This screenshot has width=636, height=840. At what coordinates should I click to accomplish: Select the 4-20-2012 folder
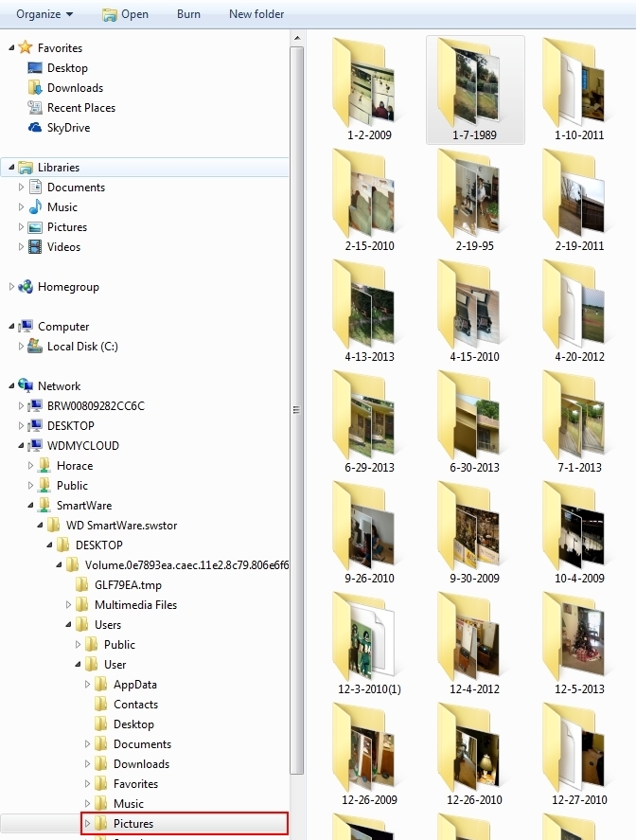tap(579, 312)
